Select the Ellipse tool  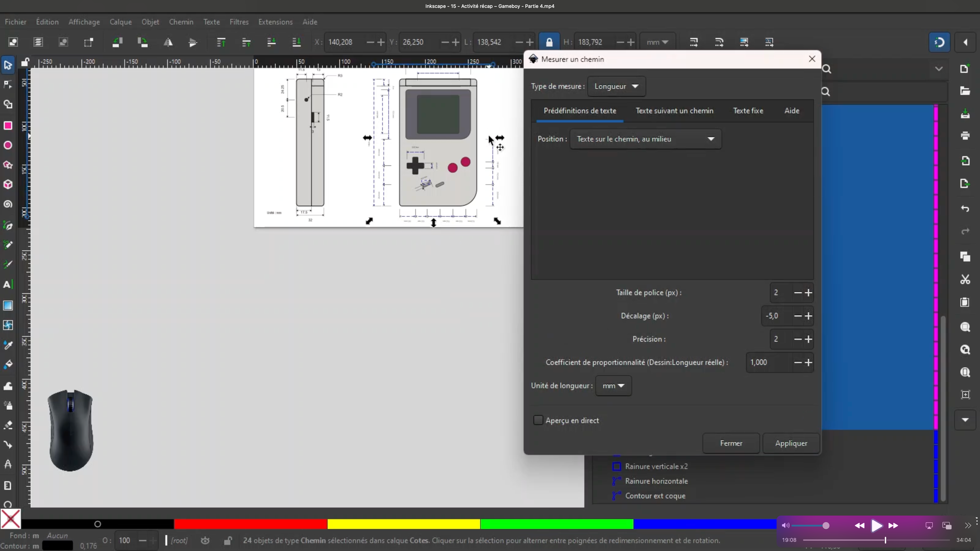coord(8,145)
